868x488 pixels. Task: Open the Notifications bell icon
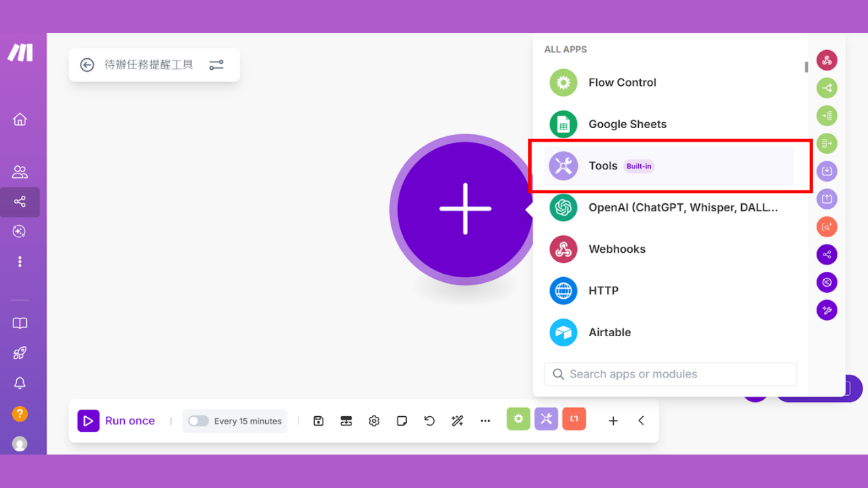tap(20, 383)
